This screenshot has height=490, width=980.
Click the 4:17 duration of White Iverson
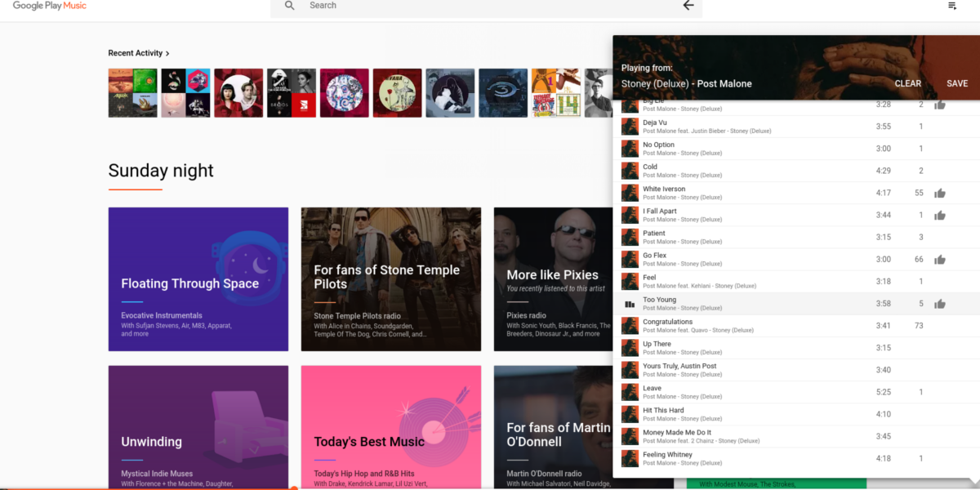(x=883, y=193)
